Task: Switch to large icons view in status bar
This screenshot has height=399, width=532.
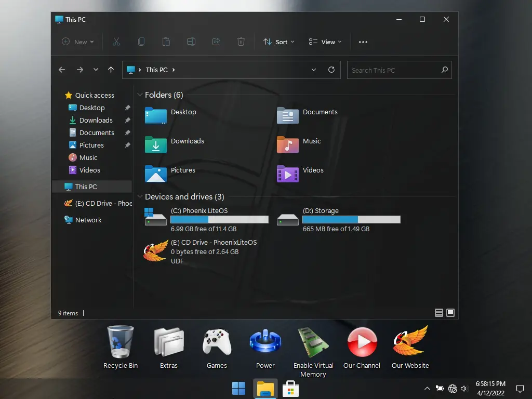Action: (450, 312)
